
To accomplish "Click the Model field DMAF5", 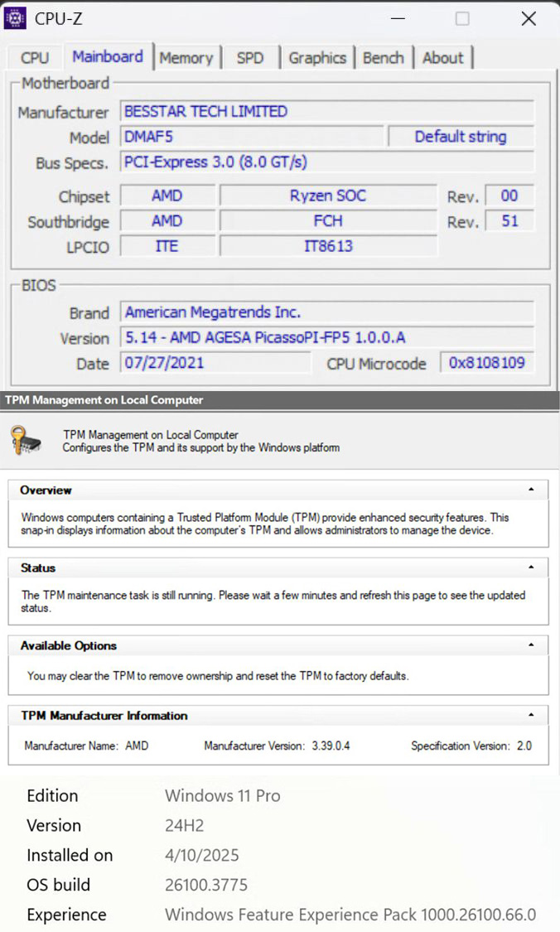I will (x=252, y=137).
